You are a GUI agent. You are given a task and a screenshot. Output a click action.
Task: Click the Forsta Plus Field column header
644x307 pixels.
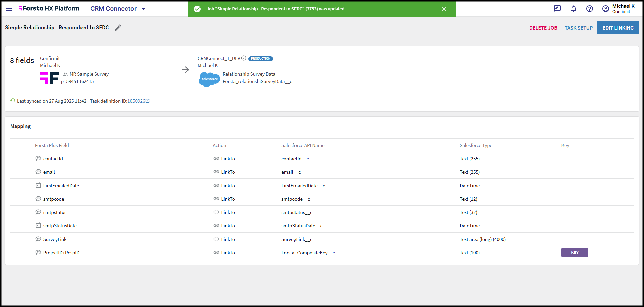tap(52, 145)
